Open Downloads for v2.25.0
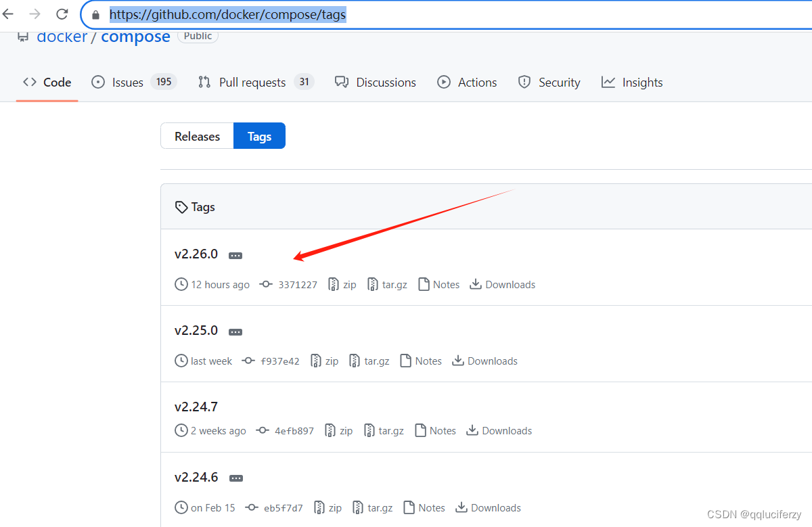Image resolution: width=812 pixels, height=527 pixels. coord(484,361)
